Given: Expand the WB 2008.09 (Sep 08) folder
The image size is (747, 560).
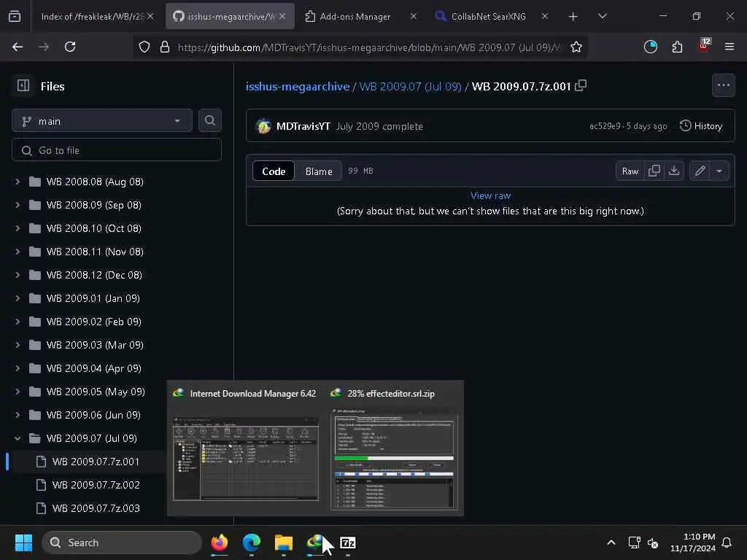Looking at the screenshot, I should (x=18, y=205).
